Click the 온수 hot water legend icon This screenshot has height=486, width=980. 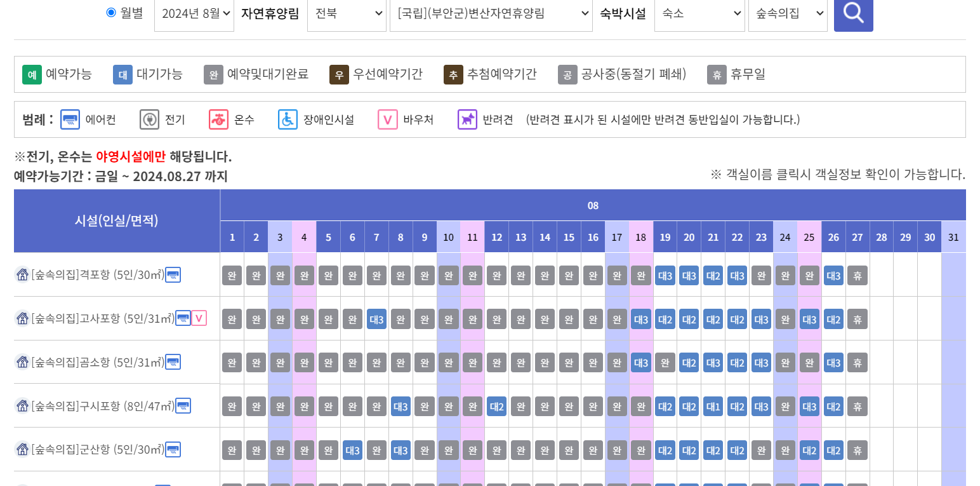coord(218,119)
